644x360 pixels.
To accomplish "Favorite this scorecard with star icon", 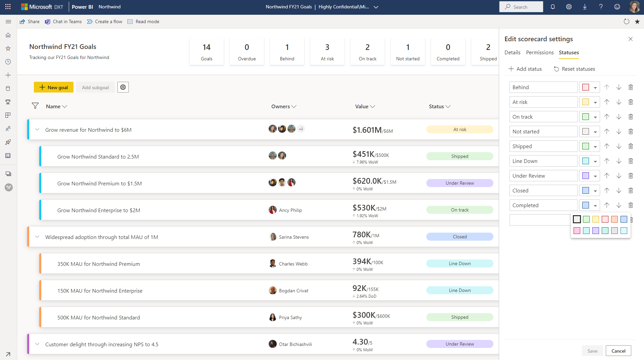I will 637,21.
